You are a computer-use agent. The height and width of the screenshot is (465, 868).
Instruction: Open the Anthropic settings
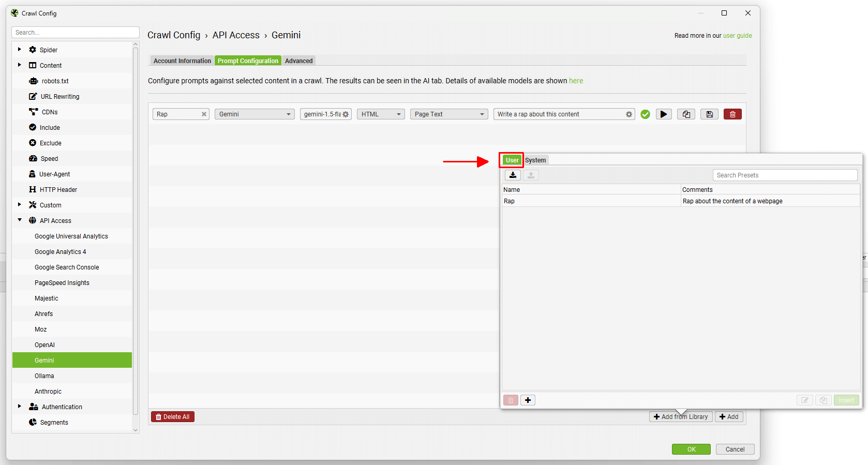click(x=48, y=392)
